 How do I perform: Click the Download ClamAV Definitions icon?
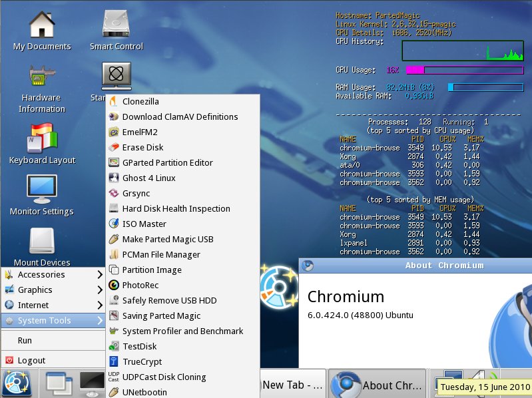114,116
